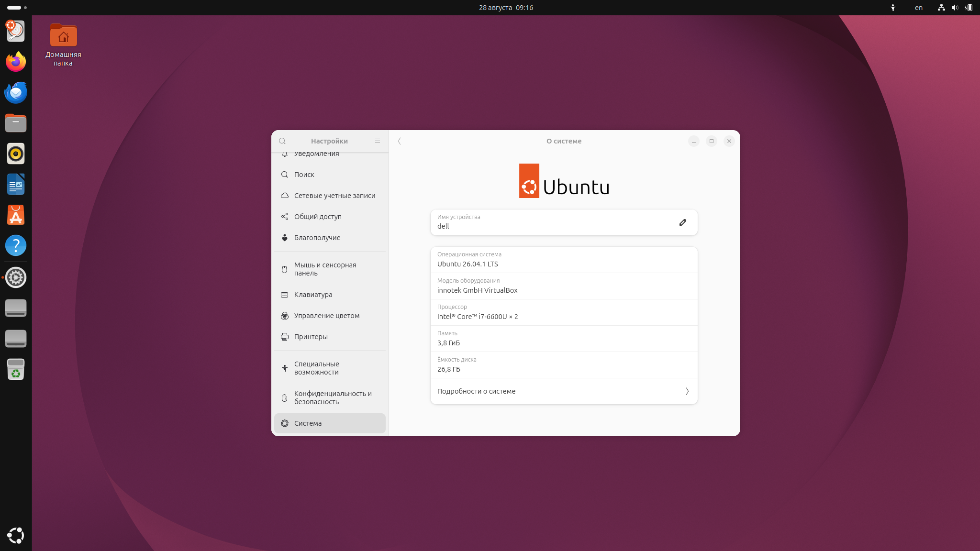Click the battery icon in the top bar

coord(969,8)
